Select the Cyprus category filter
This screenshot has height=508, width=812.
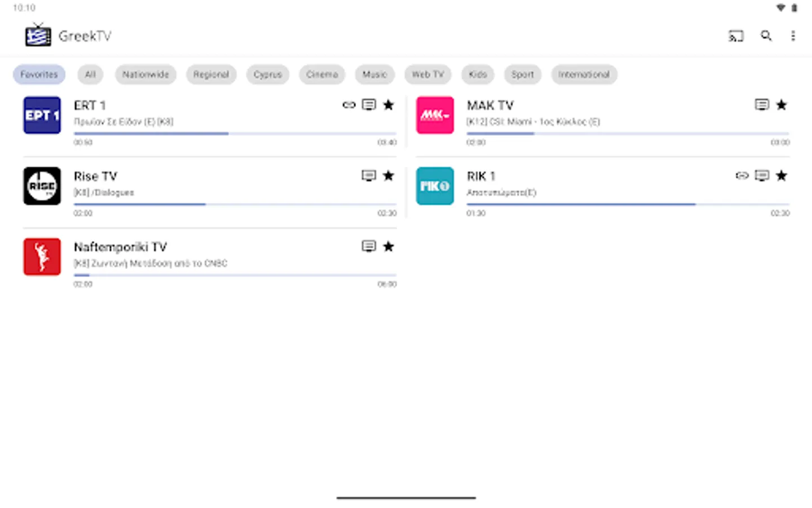(267, 74)
